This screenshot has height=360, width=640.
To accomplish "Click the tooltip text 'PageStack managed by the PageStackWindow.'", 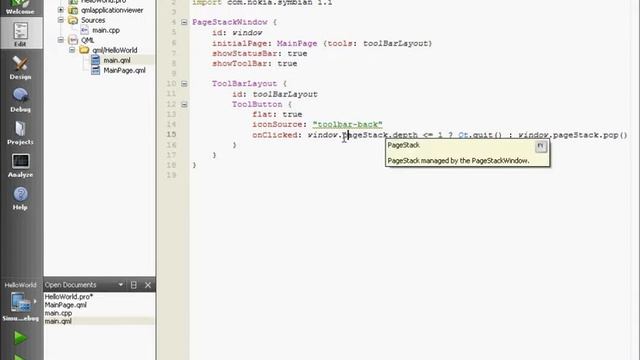I will (458, 161).
